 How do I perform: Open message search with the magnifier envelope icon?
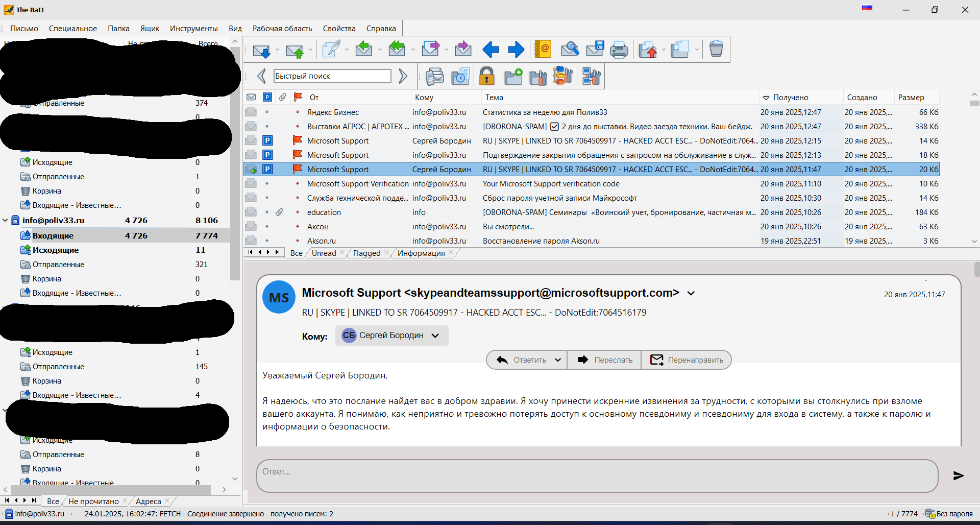570,50
